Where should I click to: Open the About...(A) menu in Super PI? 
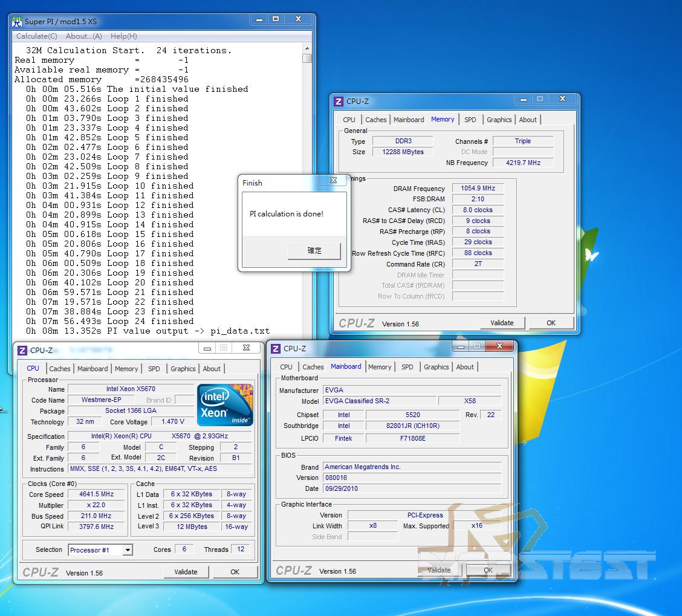click(x=83, y=36)
